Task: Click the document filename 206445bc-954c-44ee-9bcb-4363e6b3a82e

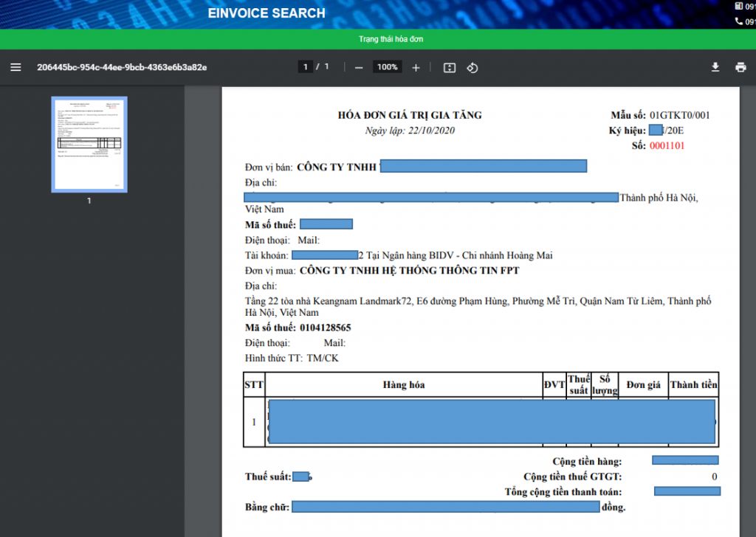Action: pyautogui.click(x=122, y=67)
